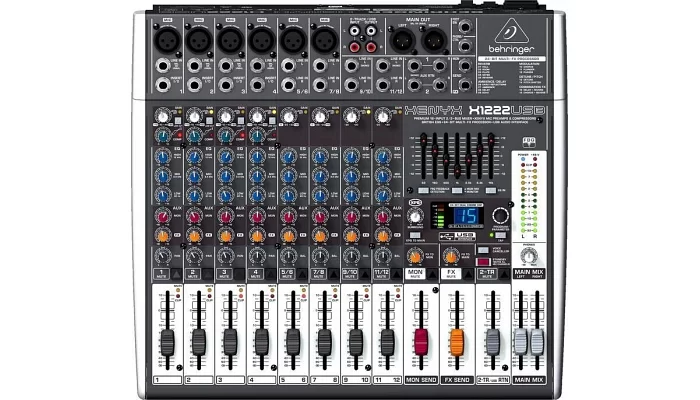The image size is (700, 400).
Task: Click the channel 1 EQ HIGH knob
Action: point(163,156)
